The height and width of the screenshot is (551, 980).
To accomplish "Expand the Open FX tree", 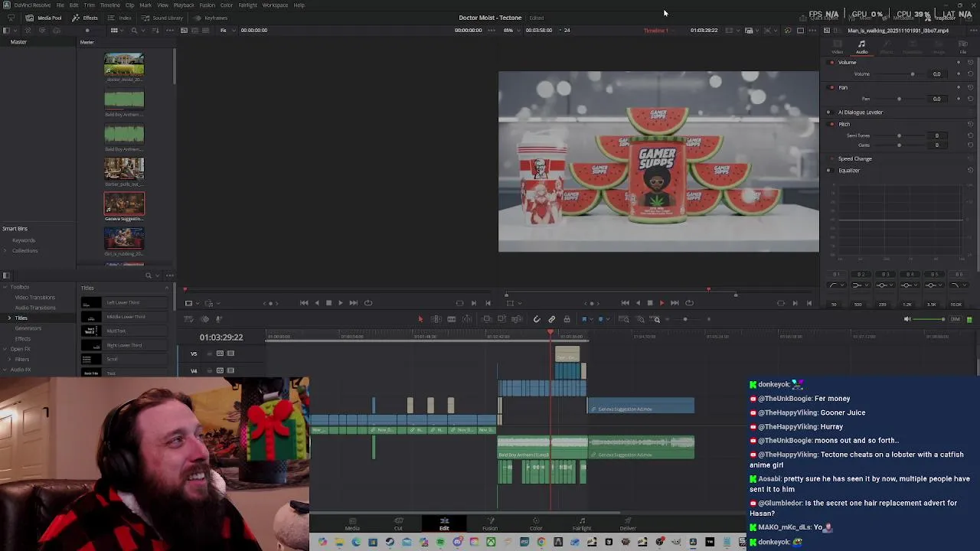I will tap(5, 349).
